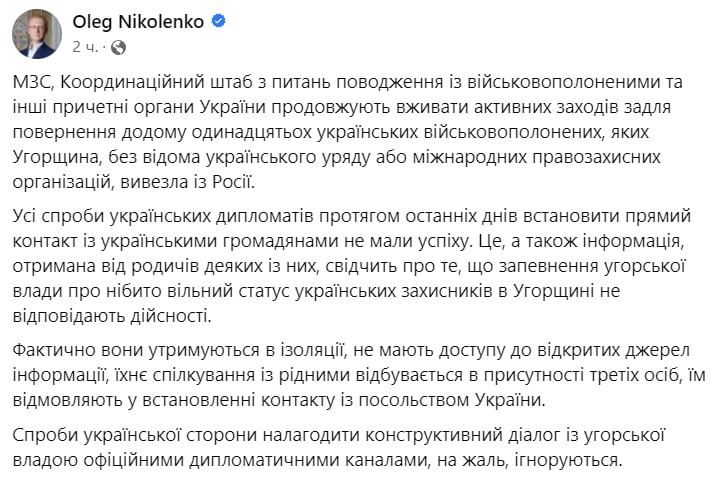Click the blue verified badge icon
This screenshot has height=479, width=716.
point(219,21)
